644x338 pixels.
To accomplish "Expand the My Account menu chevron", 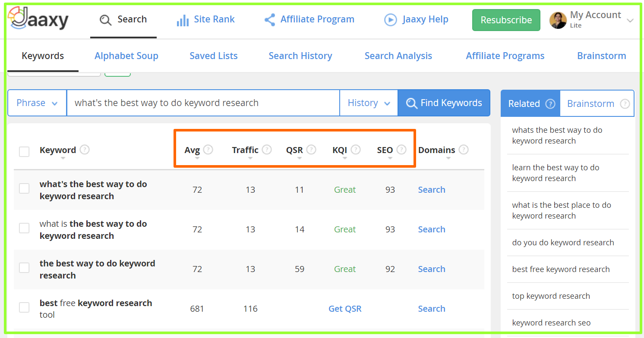I will click(630, 21).
